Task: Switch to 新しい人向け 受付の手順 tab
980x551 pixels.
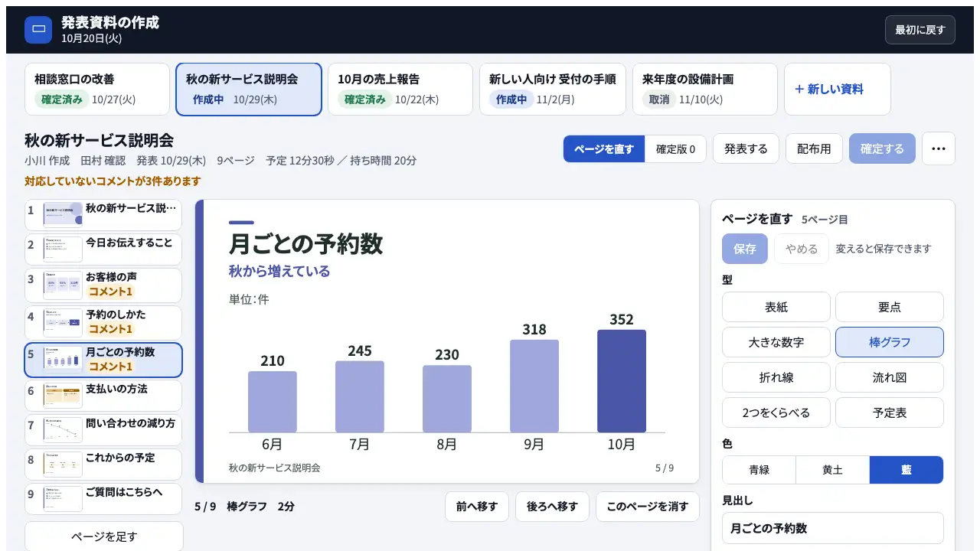Action: pyautogui.click(x=553, y=89)
